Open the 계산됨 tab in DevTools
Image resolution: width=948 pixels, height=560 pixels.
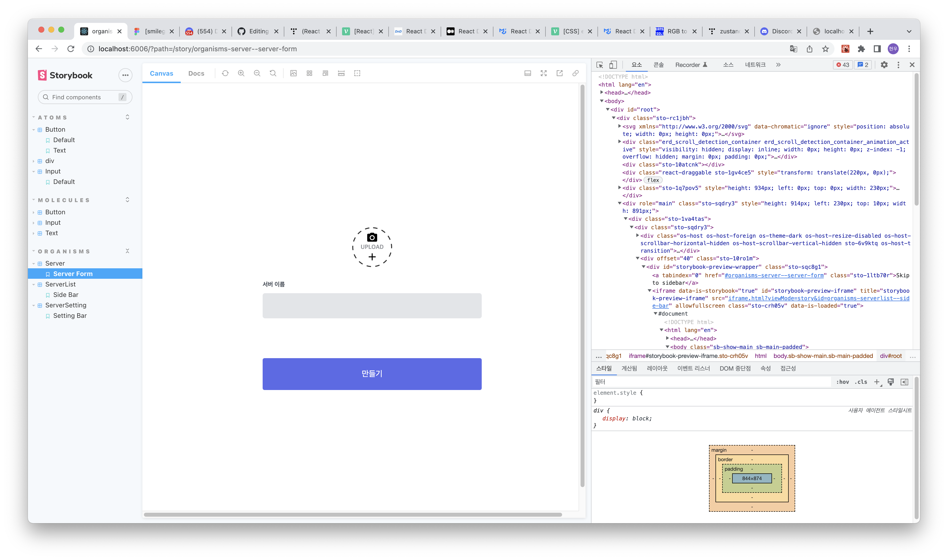[629, 368]
